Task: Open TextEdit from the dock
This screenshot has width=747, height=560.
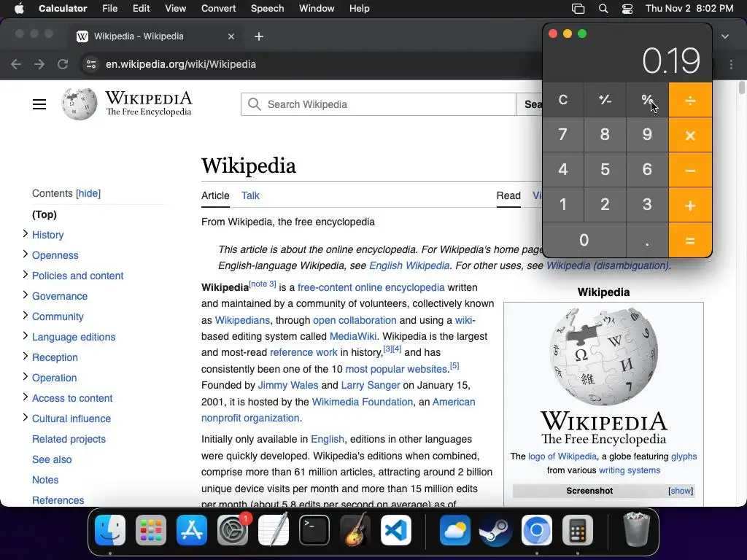Action: point(274,530)
